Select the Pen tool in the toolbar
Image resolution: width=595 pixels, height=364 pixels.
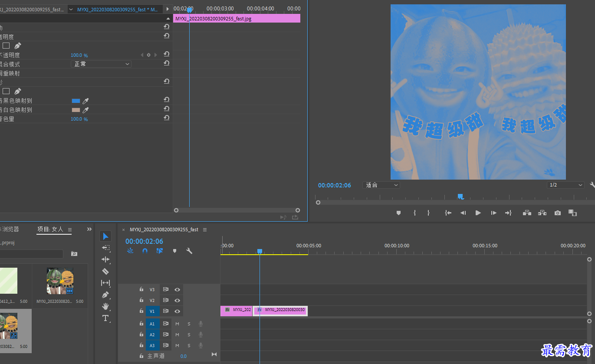click(105, 295)
